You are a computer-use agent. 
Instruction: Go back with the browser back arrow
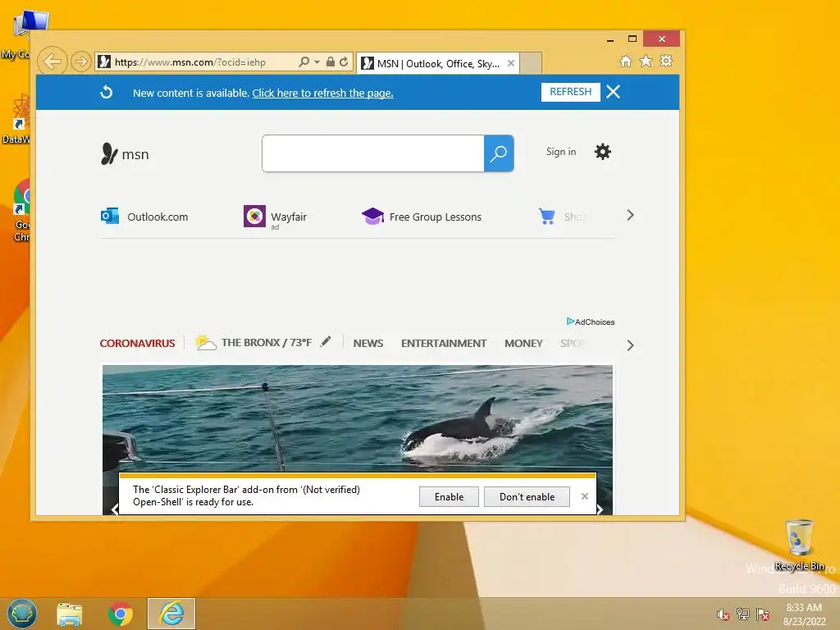(52, 62)
